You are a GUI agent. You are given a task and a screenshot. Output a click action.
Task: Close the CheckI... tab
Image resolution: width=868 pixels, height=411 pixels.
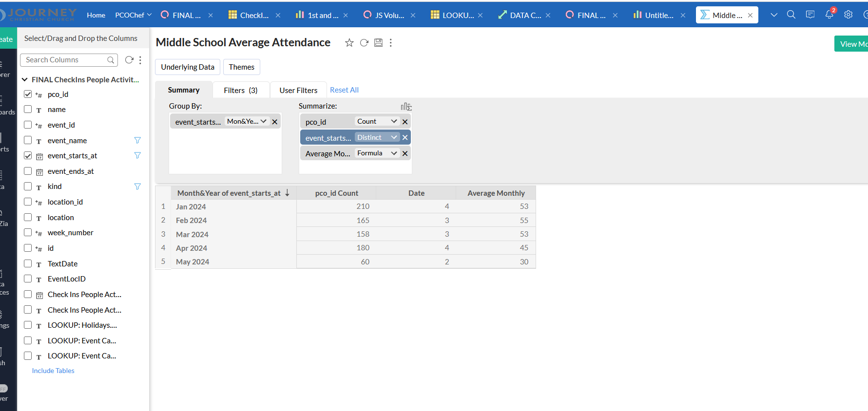coord(278,16)
